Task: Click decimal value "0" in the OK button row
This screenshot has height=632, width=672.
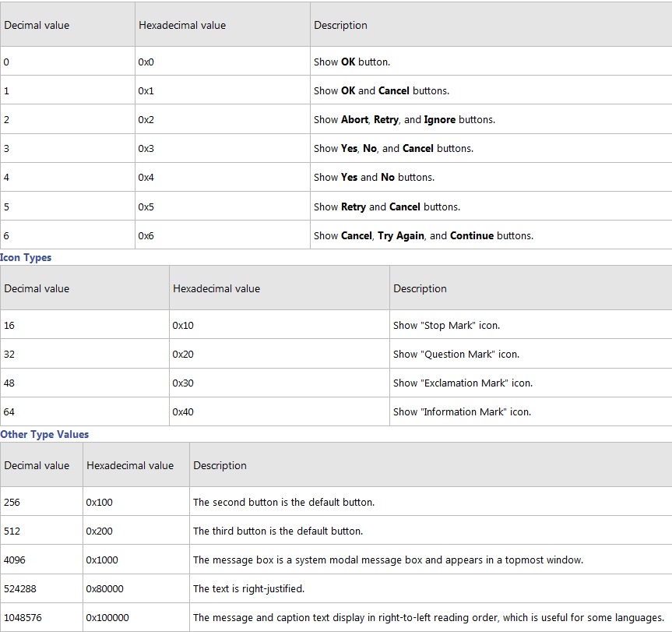Action: (6, 62)
